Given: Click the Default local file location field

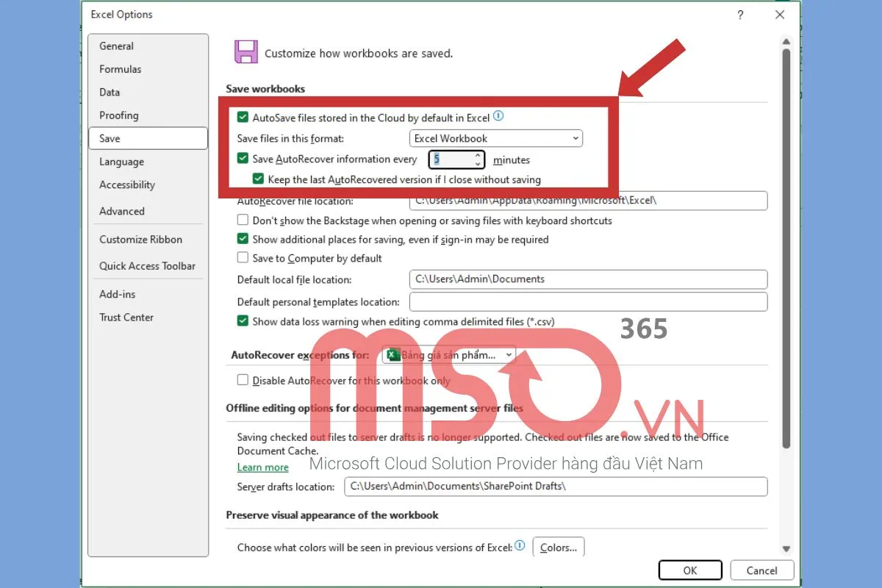Looking at the screenshot, I should pyautogui.click(x=588, y=279).
